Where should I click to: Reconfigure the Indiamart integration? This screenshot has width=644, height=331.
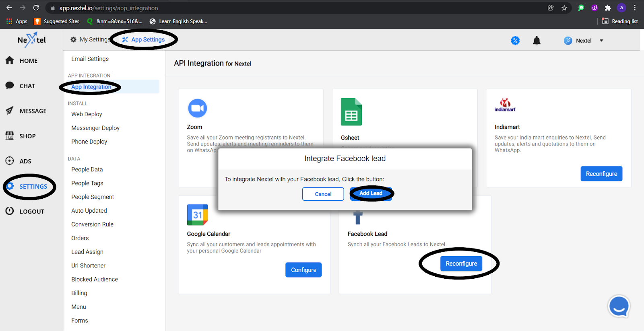(601, 174)
